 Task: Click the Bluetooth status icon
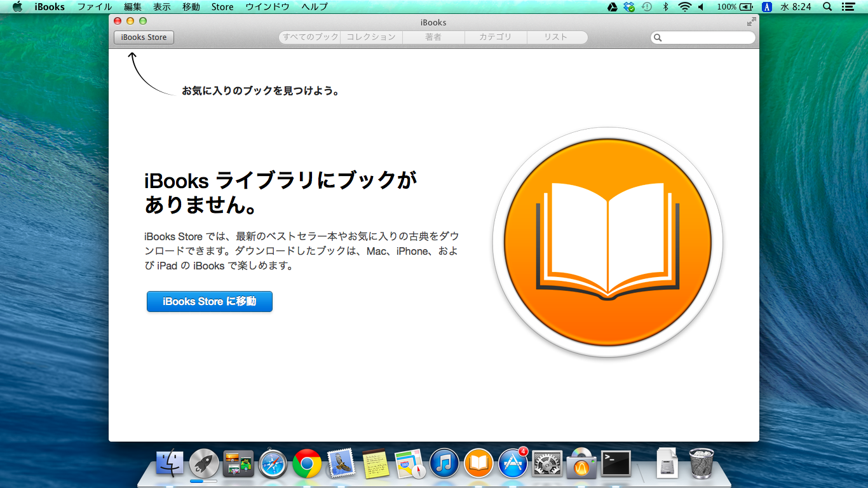click(x=666, y=7)
